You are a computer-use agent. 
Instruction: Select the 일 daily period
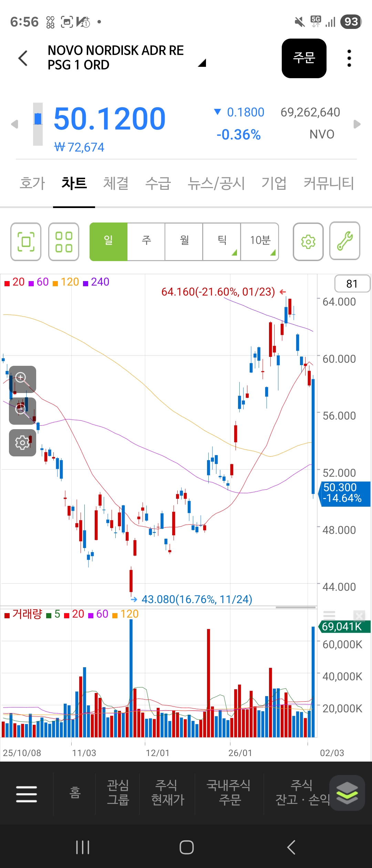tap(108, 242)
